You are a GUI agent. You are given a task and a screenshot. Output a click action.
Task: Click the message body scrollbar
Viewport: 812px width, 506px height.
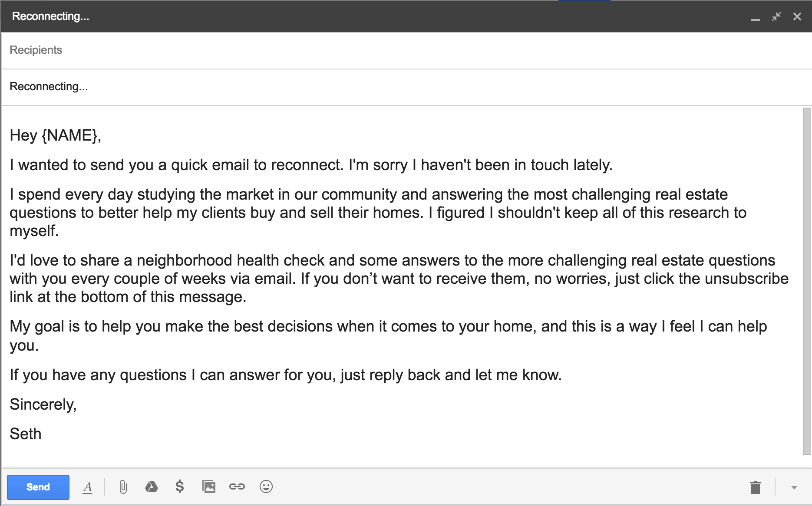(x=807, y=281)
